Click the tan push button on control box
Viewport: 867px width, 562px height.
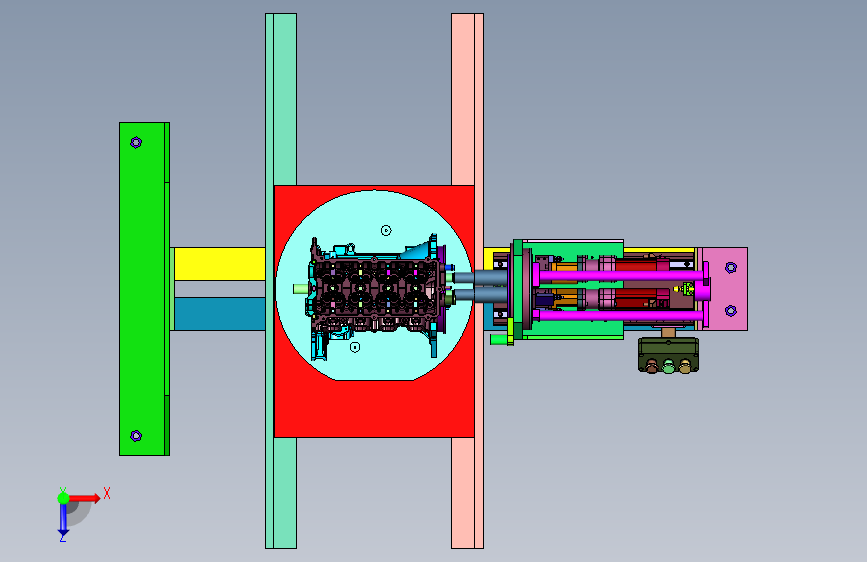pos(685,366)
